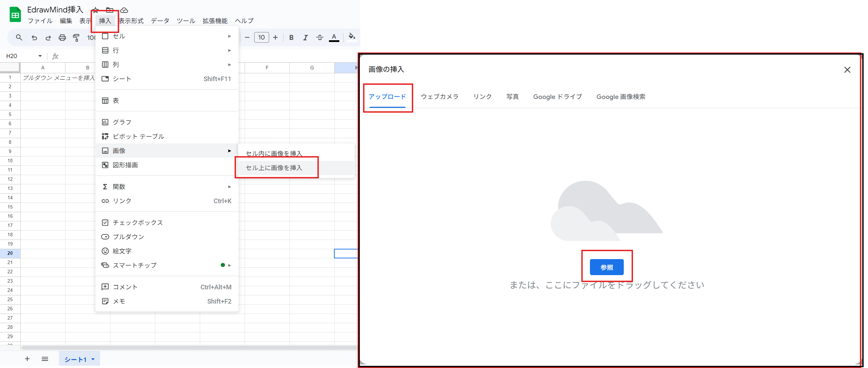Edit the font size field showing 10
Image resolution: width=868 pixels, height=368 pixels.
261,37
